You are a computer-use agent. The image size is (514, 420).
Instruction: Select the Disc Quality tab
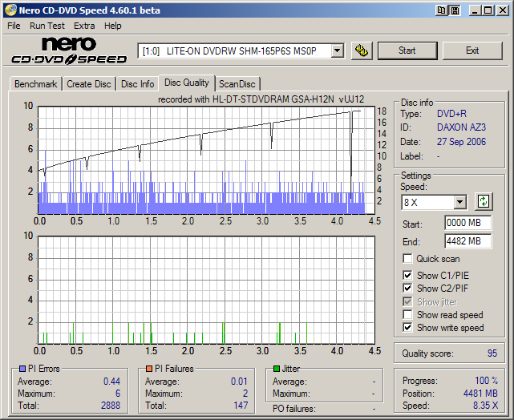pos(187,83)
